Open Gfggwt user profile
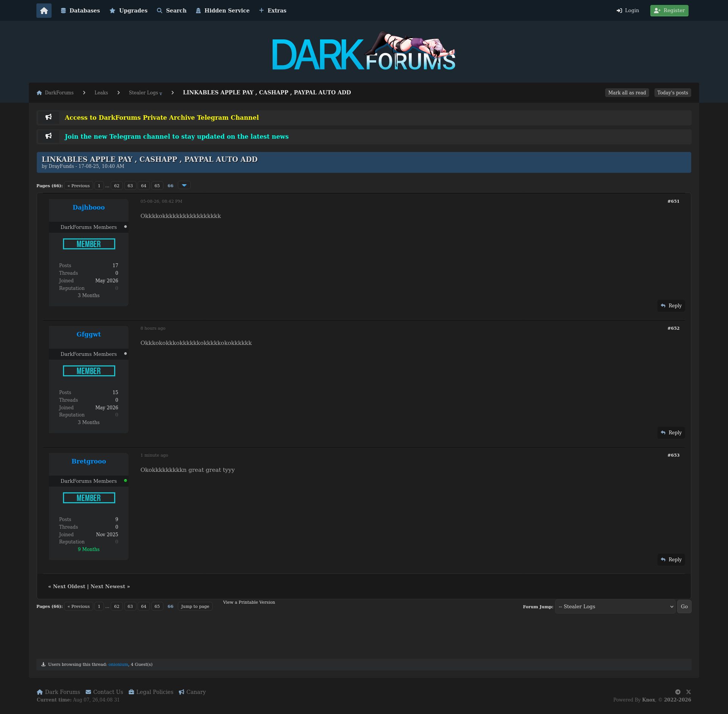The width and height of the screenshot is (728, 714). pos(89,334)
